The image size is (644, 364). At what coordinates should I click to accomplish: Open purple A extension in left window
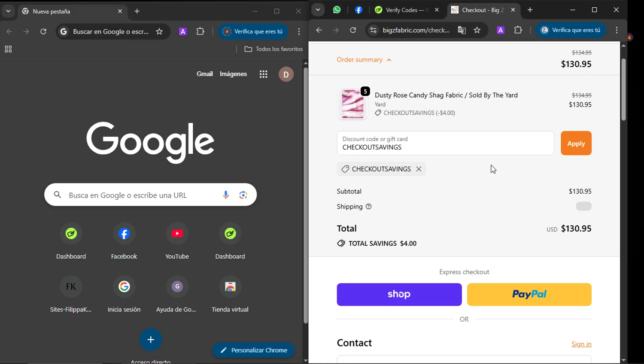[183, 31]
